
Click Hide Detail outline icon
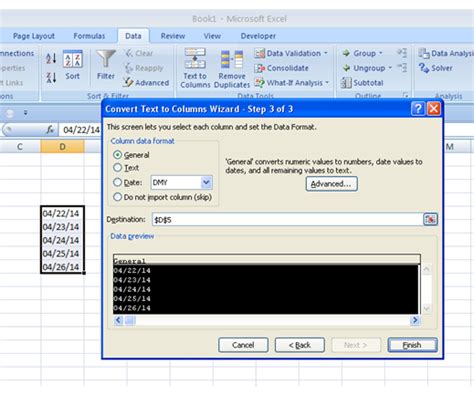402,68
